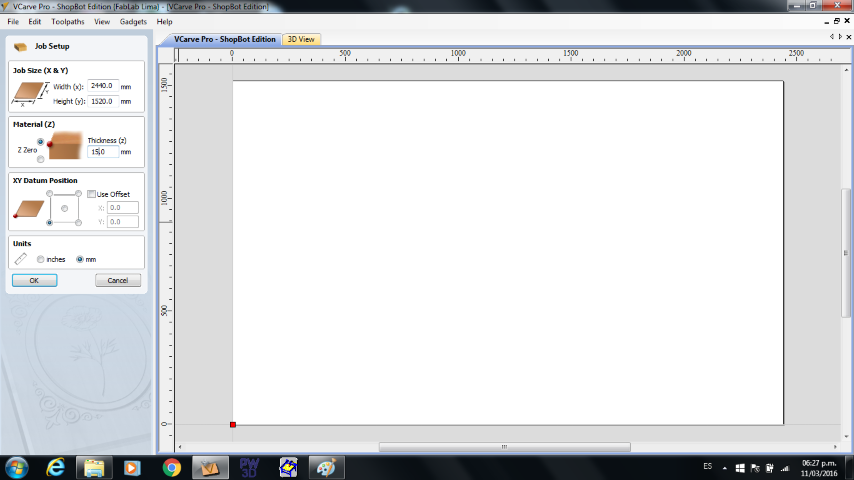Image resolution: width=854 pixels, height=480 pixels.
Task: Click the XY Datum sheet icon
Action: (x=28, y=209)
